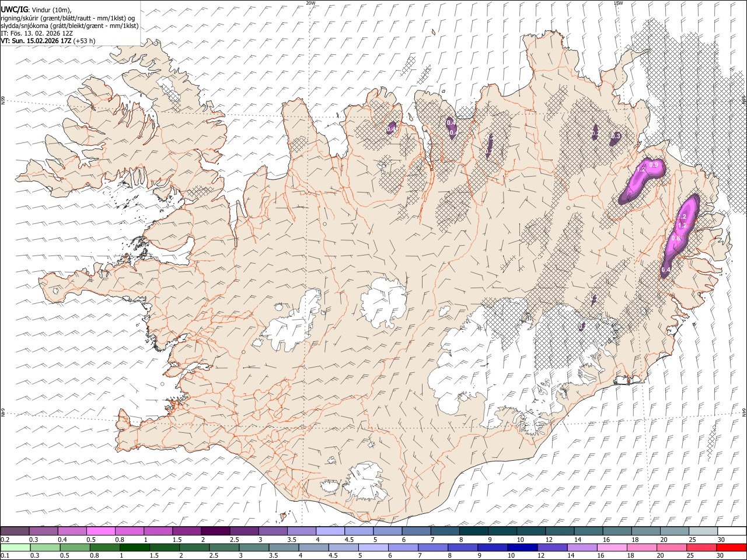Click the "2.5" label in lower legend row
747x560 pixels.
click(x=213, y=556)
